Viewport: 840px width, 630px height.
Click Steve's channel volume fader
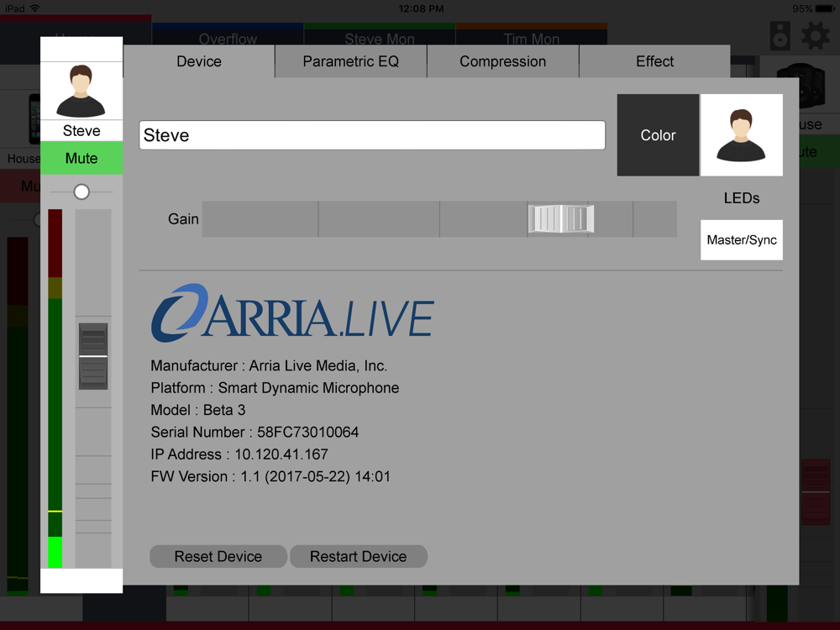[93, 356]
